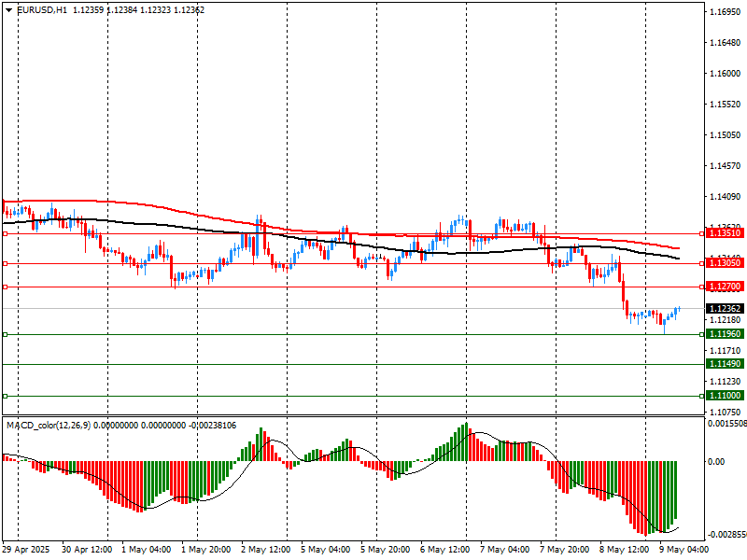Select the 5 May 04:00 time axis label
The image size is (747, 560).
pyautogui.click(x=325, y=550)
